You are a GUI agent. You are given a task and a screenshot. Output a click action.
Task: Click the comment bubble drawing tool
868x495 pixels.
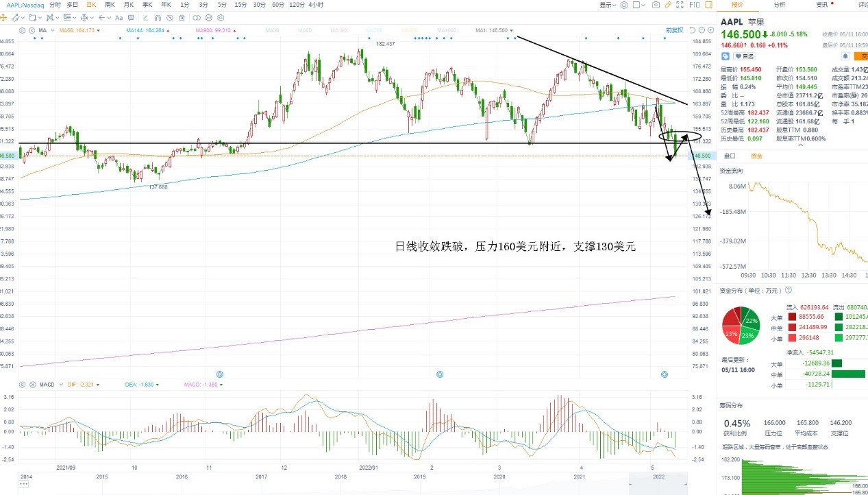(x=131, y=17)
